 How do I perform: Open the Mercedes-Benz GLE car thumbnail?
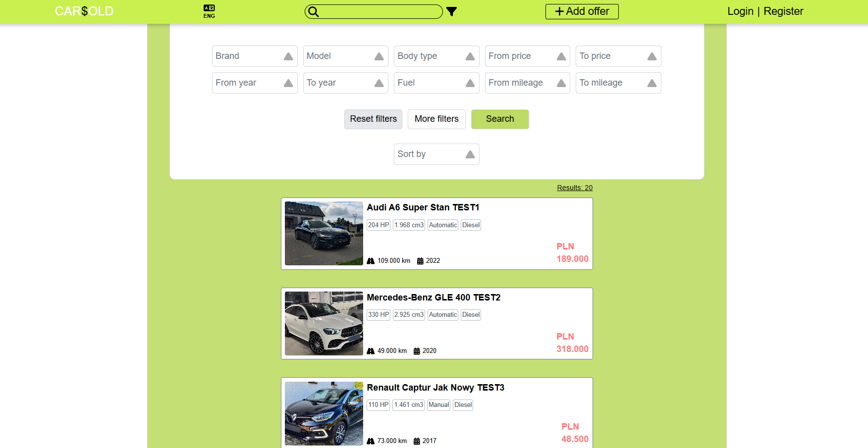(x=324, y=323)
